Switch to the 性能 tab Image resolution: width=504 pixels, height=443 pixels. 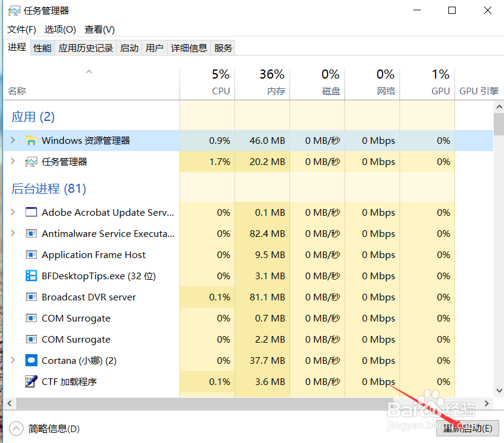(42, 48)
